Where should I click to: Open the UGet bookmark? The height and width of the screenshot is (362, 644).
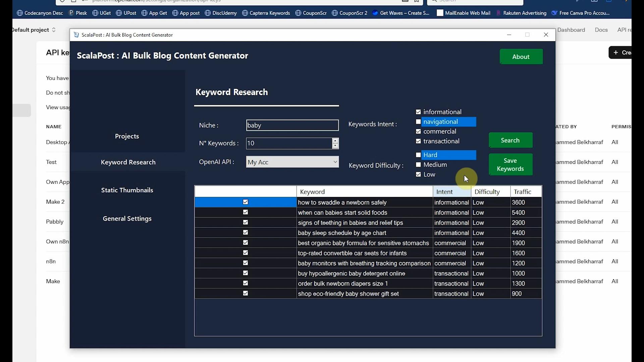pos(102,13)
